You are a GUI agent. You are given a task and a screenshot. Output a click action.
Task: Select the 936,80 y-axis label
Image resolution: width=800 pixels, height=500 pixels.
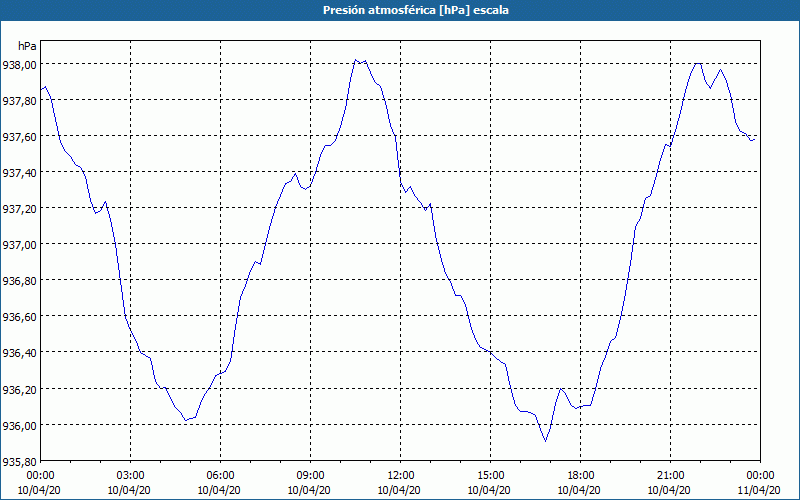(19, 281)
